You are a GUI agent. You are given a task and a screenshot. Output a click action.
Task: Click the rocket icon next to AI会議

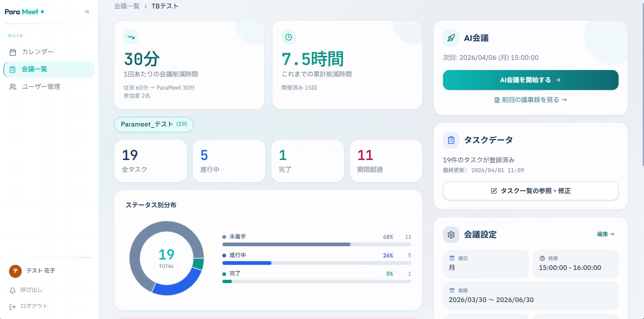tap(451, 38)
